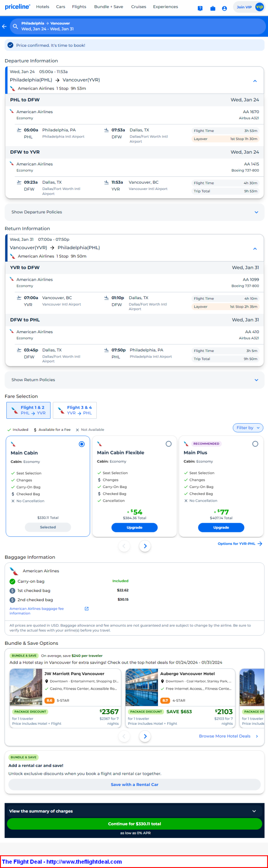Open the Hotels menu item

43,7
